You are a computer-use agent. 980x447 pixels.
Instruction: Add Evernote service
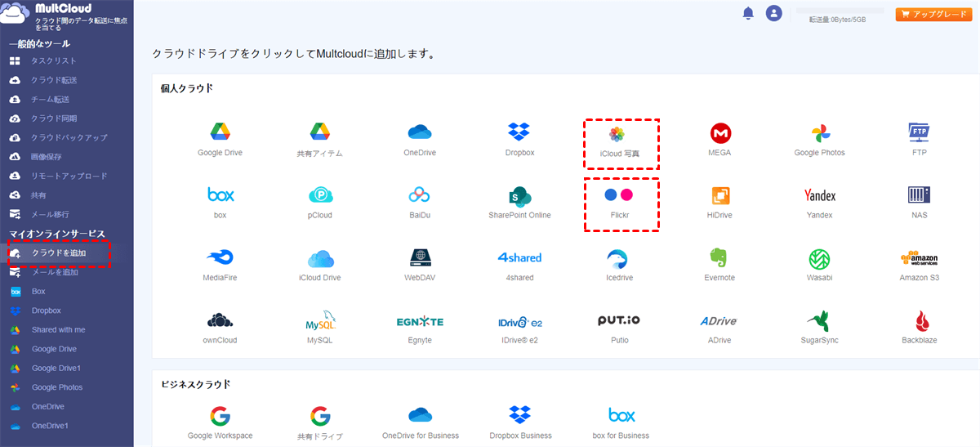719,257
